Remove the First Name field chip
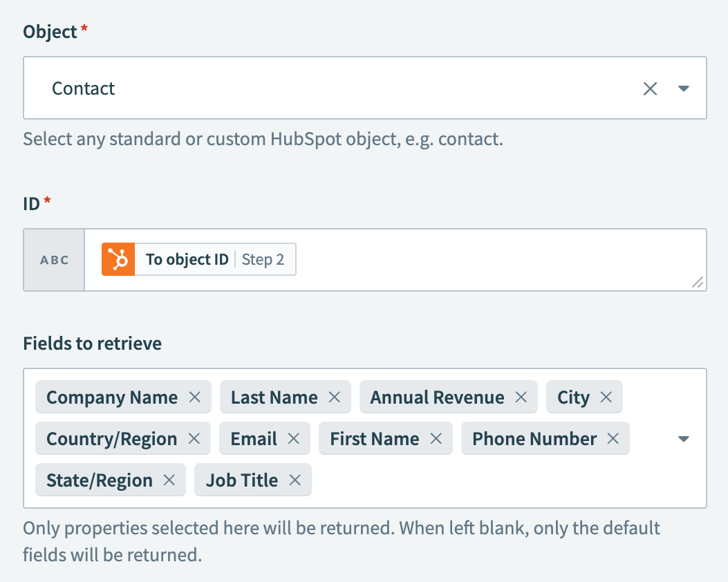This screenshot has height=582, width=728. click(x=436, y=438)
